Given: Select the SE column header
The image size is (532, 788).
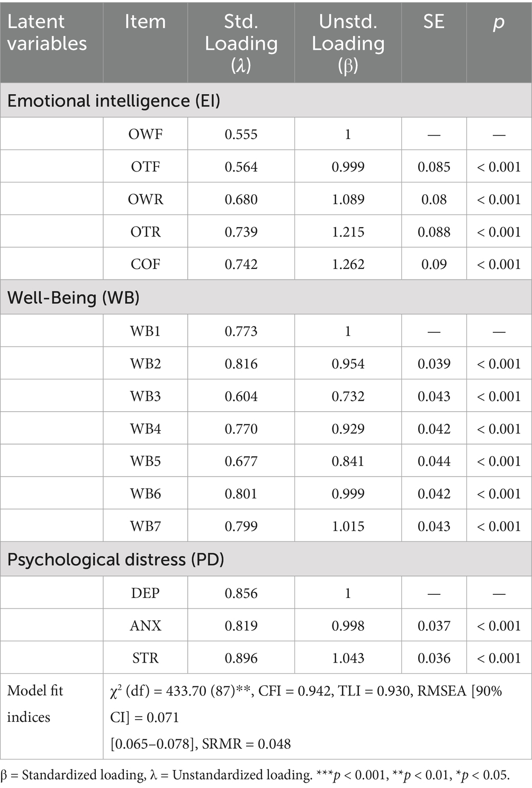Looking at the screenshot, I should tap(434, 42).
